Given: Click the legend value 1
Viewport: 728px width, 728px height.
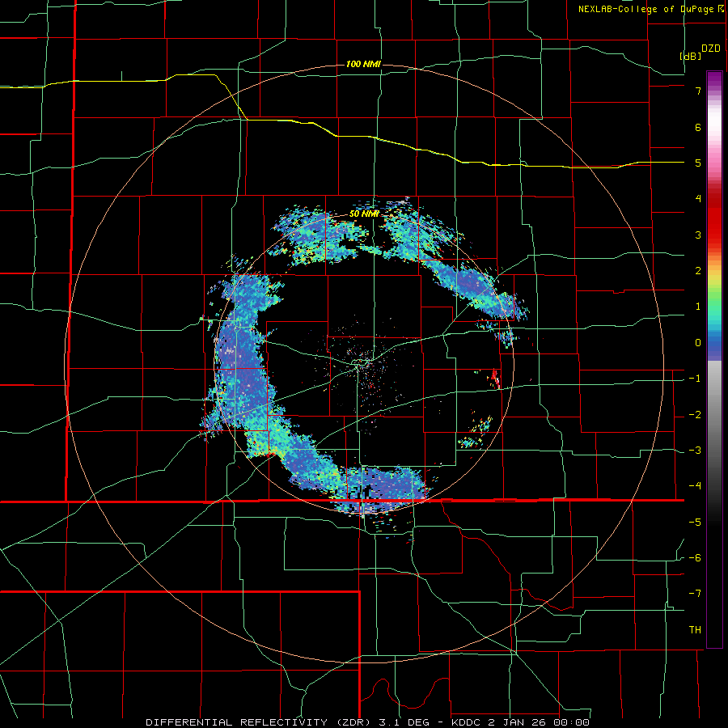Looking at the screenshot, I should coord(698,307).
